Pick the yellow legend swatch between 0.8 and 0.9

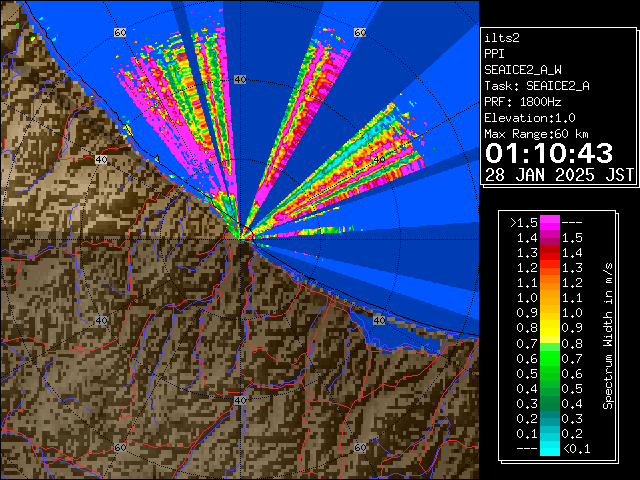click(x=550, y=328)
